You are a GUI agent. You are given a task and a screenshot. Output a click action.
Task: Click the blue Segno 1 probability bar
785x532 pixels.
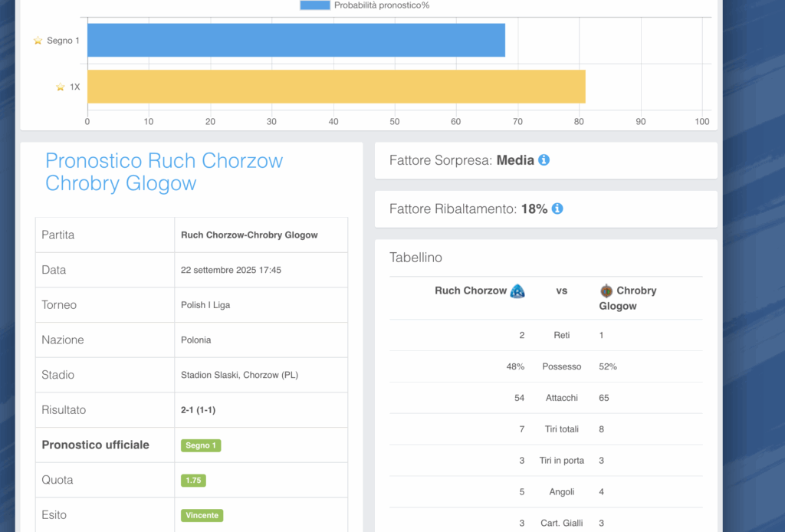pos(297,40)
